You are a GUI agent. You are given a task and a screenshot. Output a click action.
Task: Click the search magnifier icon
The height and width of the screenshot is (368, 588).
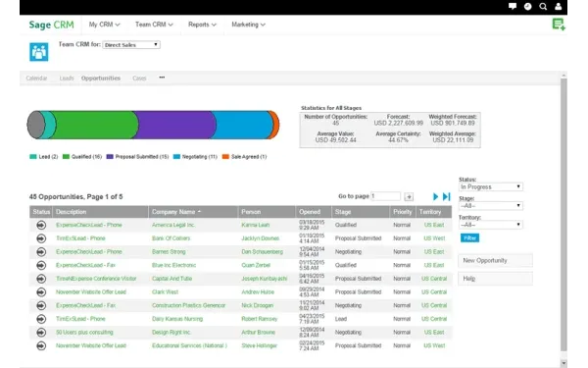pyautogui.click(x=543, y=7)
